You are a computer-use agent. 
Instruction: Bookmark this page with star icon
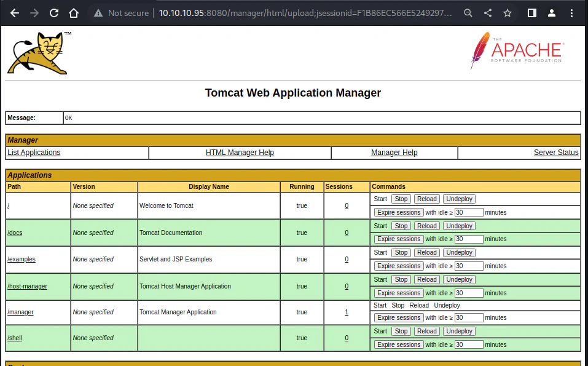coord(508,13)
